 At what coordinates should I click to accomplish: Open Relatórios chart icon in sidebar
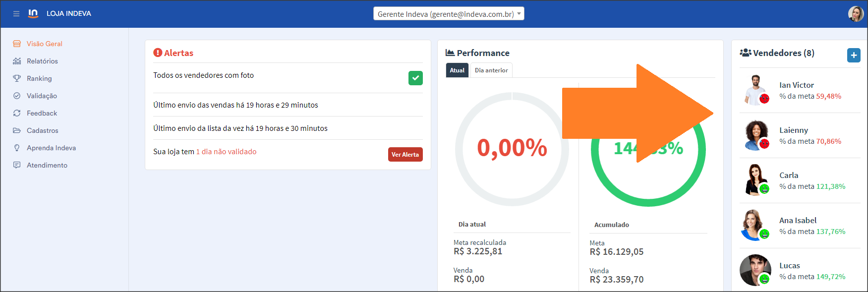click(x=17, y=61)
